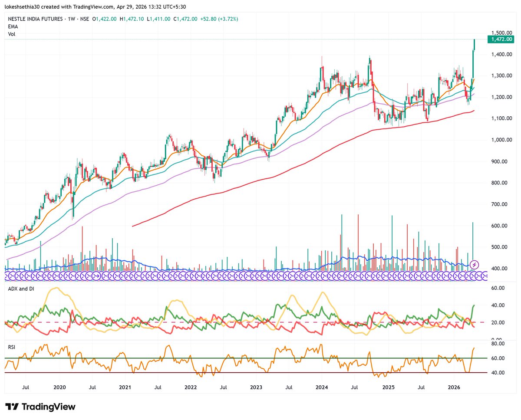
Task: Click the 2023 label on the date axis
Action: 256,387
